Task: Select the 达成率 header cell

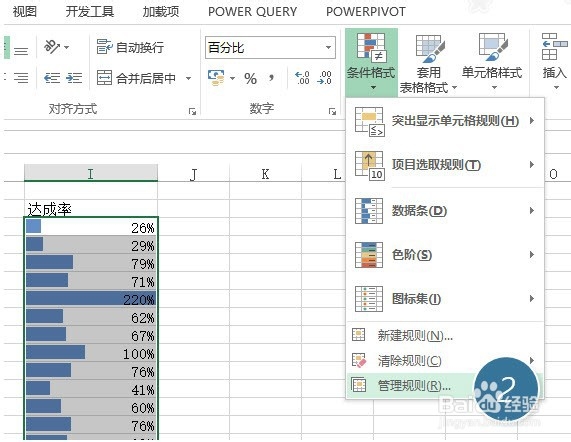Action: [x=91, y=208]
